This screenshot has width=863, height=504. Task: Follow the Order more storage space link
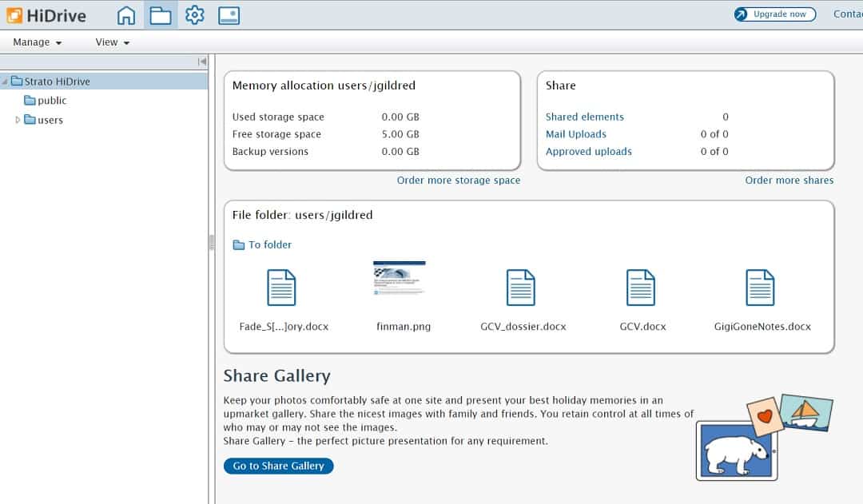459,180
